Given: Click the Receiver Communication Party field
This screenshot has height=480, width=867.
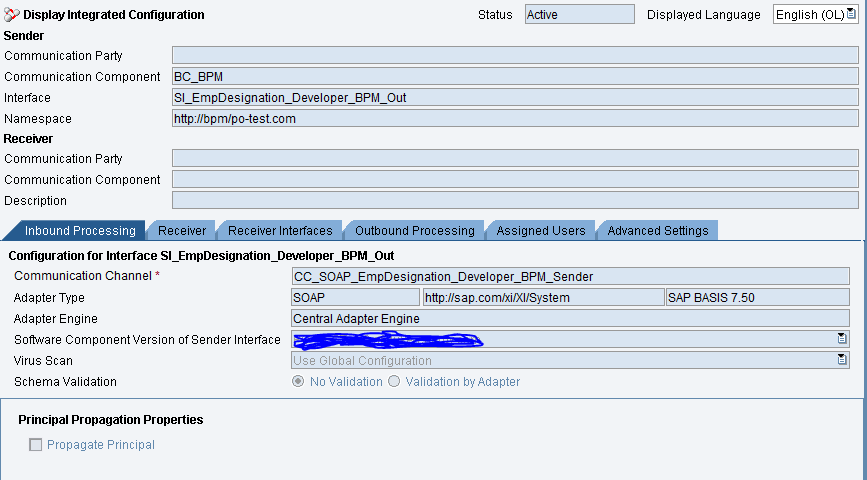Looking at the screenshot, I should [515, 158].
